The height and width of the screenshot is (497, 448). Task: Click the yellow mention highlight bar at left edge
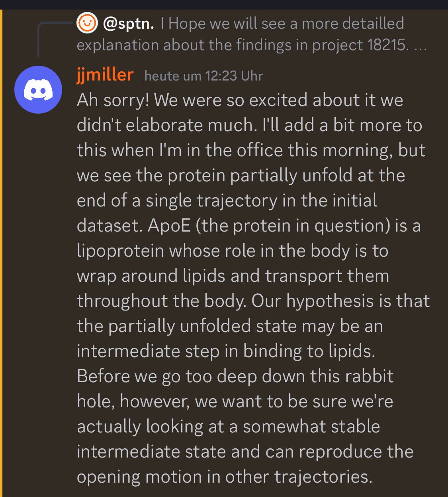click(1, 253)
